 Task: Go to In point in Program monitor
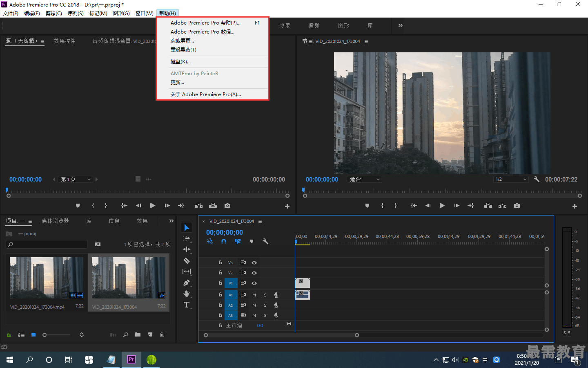pyautogui.click(x=414, y=206)
